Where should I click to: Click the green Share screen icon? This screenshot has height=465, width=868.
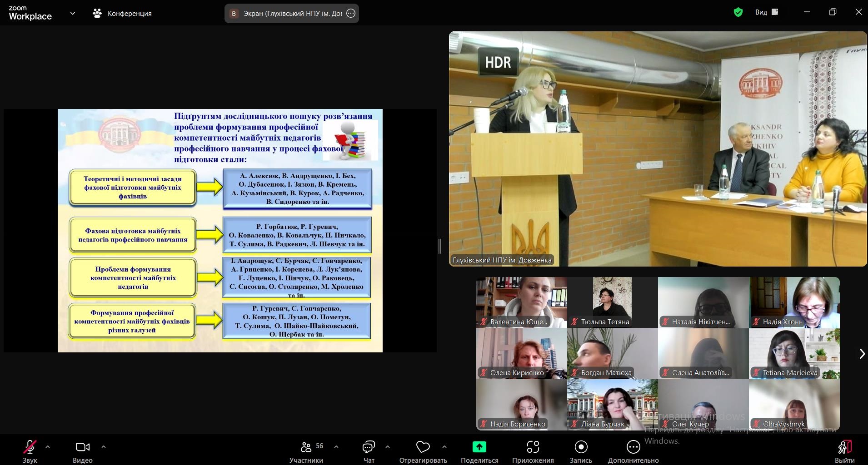click(479, 447)
